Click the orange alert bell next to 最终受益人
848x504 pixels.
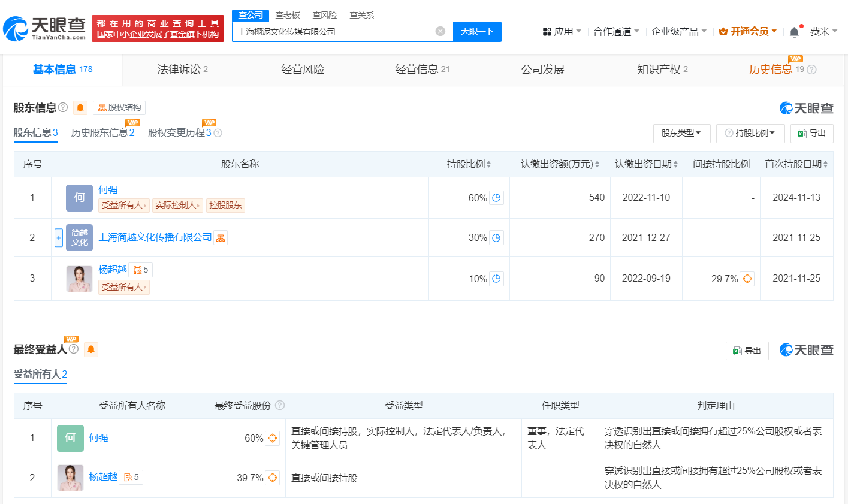click(91, 349)
